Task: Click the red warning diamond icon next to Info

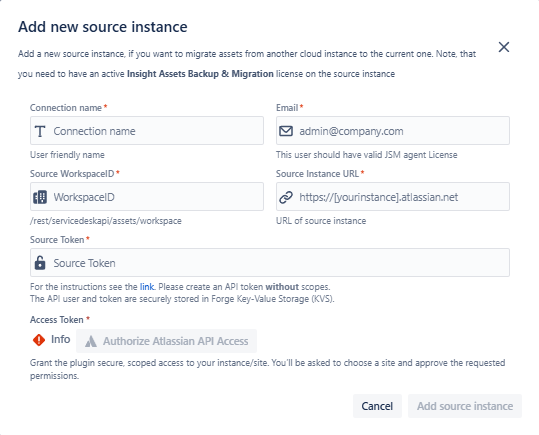Action: tap(39, 340)
